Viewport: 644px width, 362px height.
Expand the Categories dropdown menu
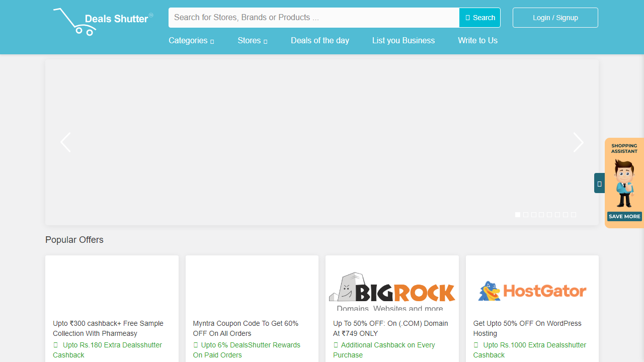(x=191, y=41)
